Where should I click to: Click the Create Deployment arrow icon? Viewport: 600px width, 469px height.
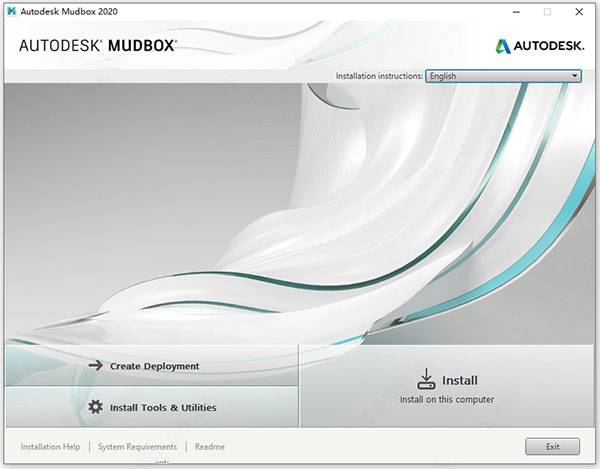(96, 365)
